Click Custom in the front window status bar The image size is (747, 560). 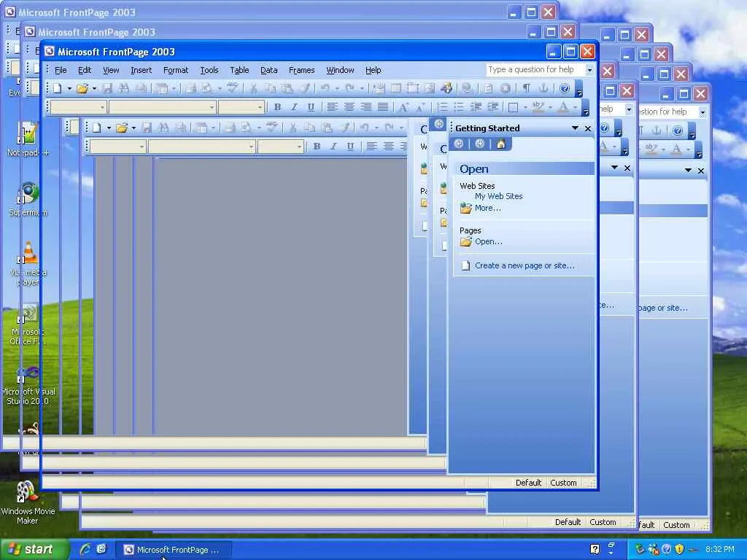click(564, 483)
